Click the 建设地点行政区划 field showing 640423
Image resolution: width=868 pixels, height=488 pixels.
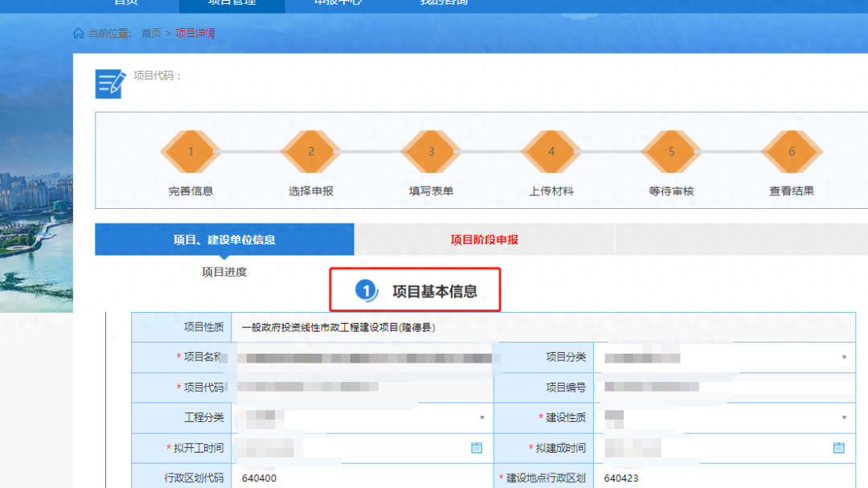723,478
